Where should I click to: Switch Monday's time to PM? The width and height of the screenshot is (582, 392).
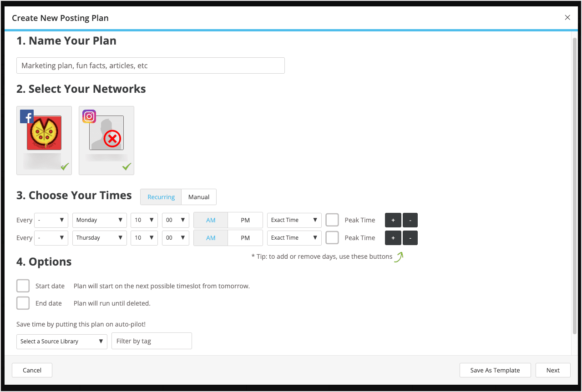tap(245, 220)
